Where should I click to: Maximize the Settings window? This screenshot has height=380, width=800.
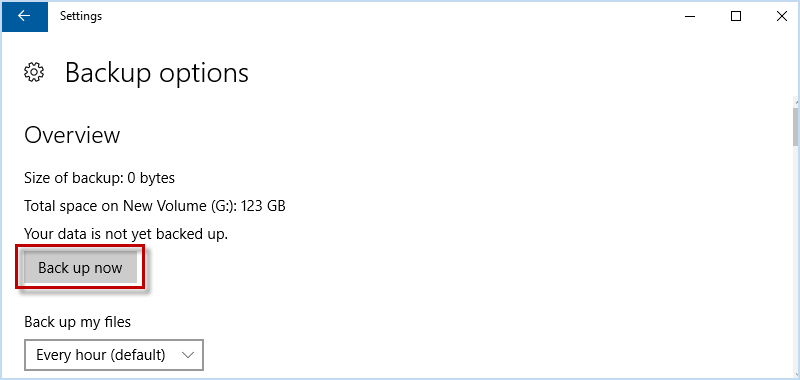736,16
